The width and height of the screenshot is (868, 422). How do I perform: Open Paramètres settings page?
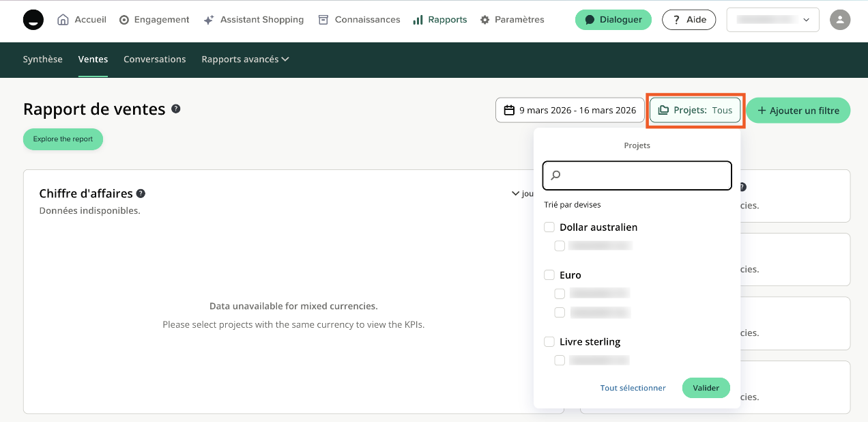point(512,20)
